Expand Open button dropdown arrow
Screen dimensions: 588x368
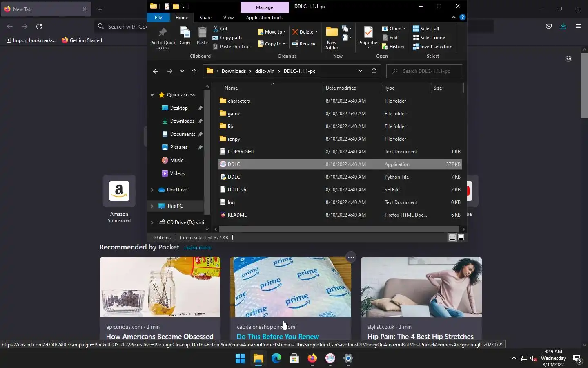pyautogui.click(x=404, y=29)
